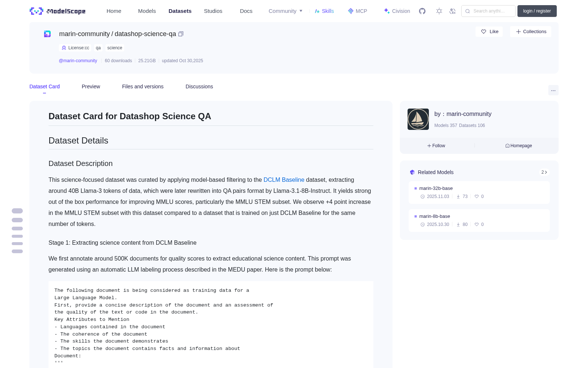Click the ModelScope logo
The image size is (588, 368).
(x=58, y=11)
